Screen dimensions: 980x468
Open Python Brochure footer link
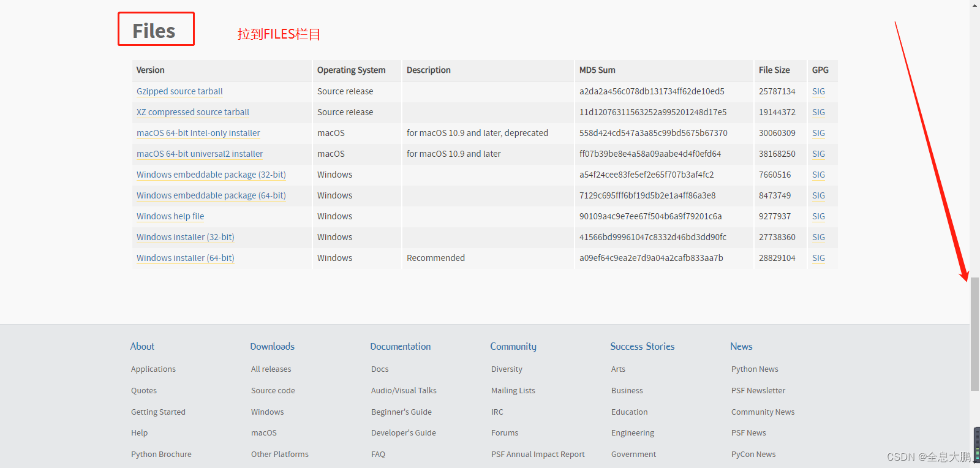pos(161,455)
